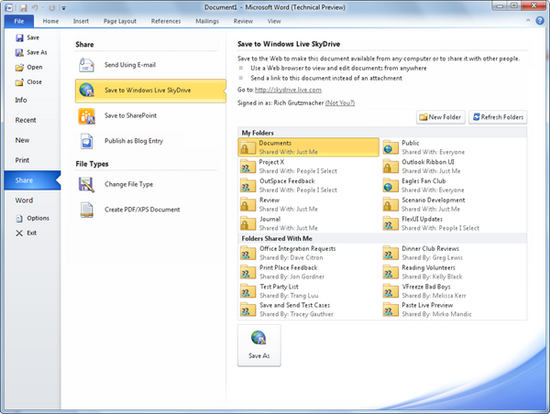Select the Recent section
The image size is (550, 414).
tap(25, 120)
